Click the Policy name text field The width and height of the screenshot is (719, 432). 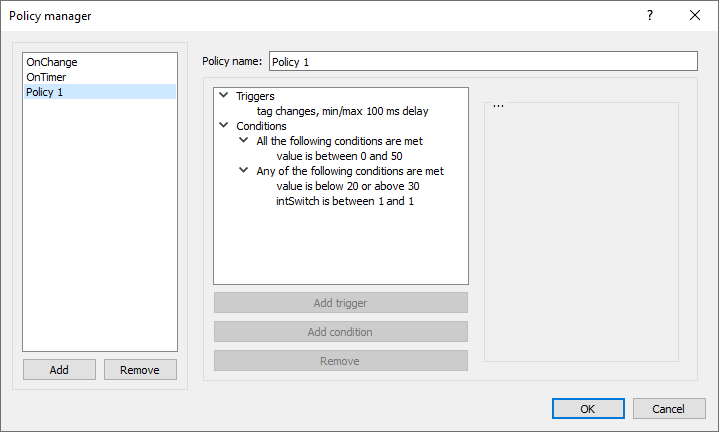click(x=482, y=62)
